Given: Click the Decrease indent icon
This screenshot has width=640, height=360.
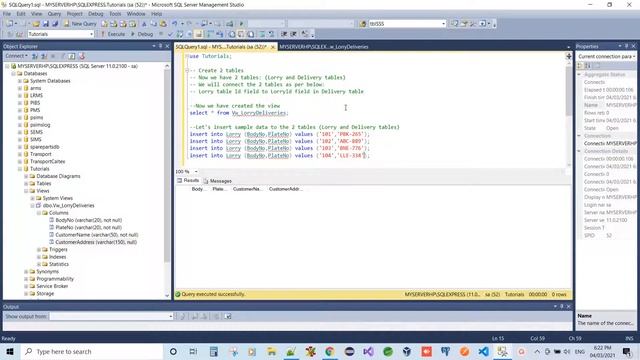Looking at the screenshot, I should (284, 34).
